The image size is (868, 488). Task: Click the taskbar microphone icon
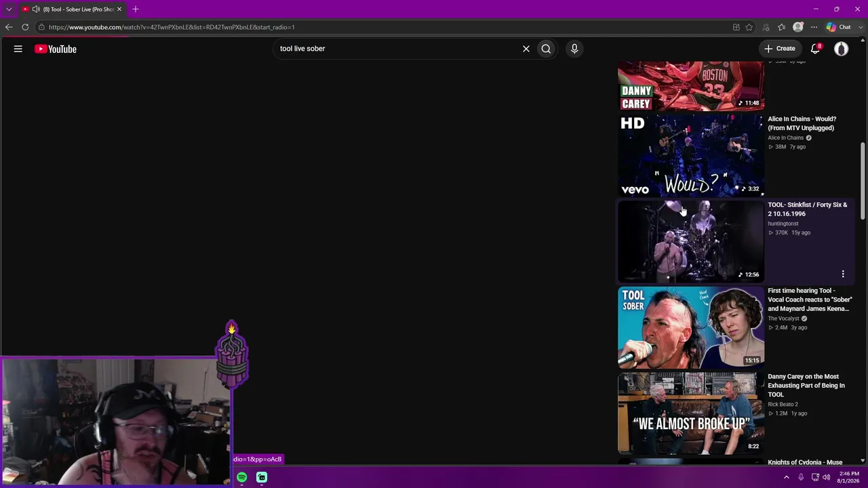(x=801, y=477)
